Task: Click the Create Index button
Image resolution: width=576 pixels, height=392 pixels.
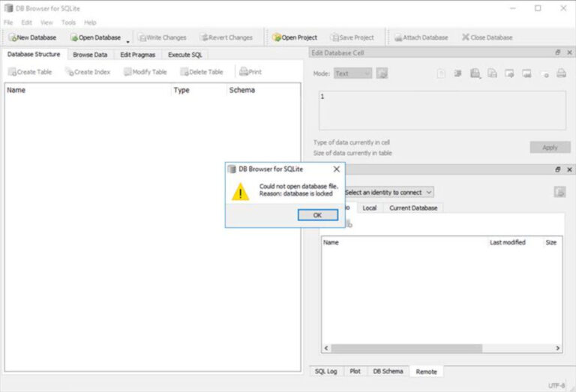Action: pyautogui.click(x=88, y=72)
